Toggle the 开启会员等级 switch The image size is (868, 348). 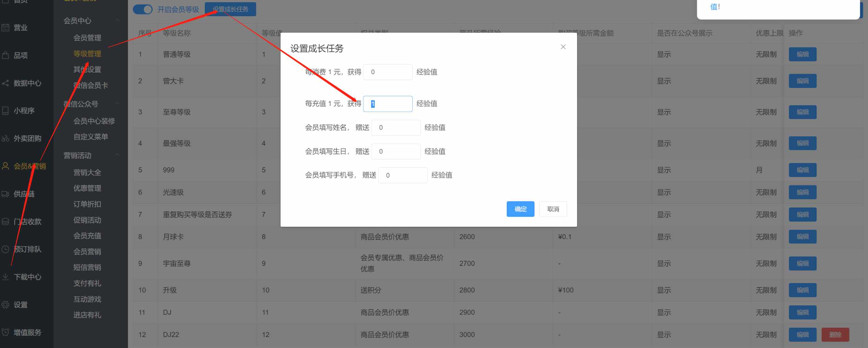coord(142,9)
